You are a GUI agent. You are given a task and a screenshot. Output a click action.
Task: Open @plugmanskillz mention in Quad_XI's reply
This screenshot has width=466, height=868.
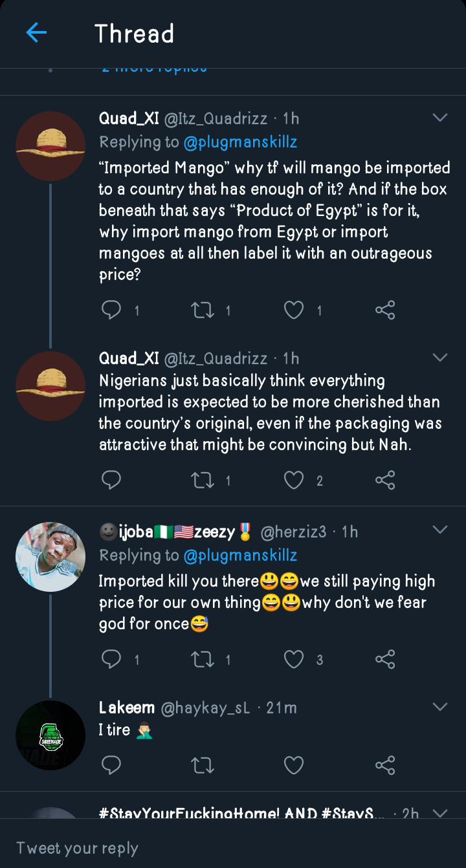click(240, 142)
